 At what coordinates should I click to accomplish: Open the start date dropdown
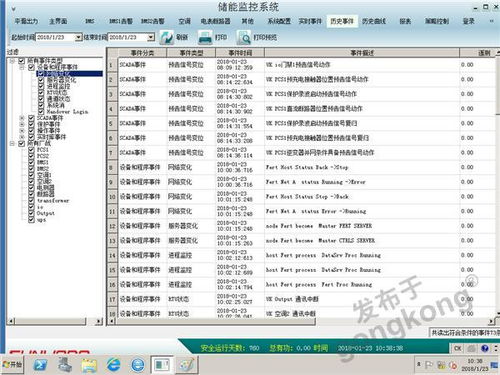(x=78, y=37)
